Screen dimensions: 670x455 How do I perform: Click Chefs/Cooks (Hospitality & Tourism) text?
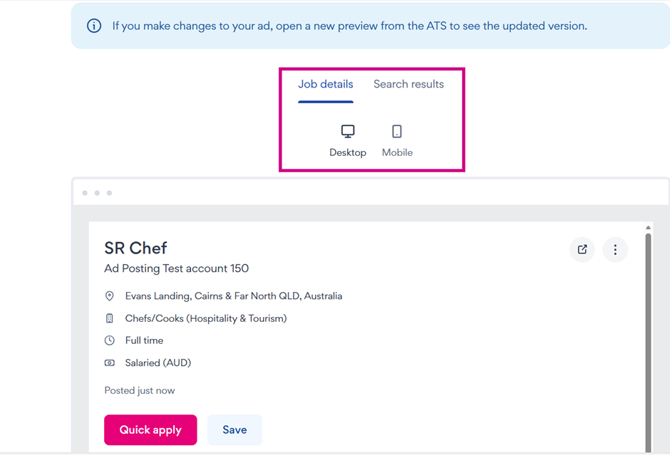coord(205,318)
